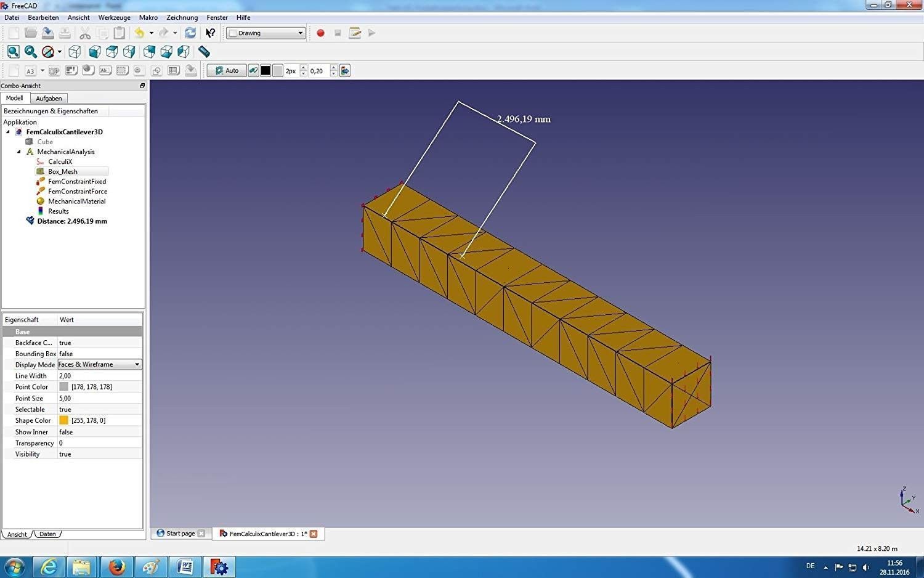Open the Werkzeuge menu
The height and width of the screenshot is (578, 924).
[114, 18]
